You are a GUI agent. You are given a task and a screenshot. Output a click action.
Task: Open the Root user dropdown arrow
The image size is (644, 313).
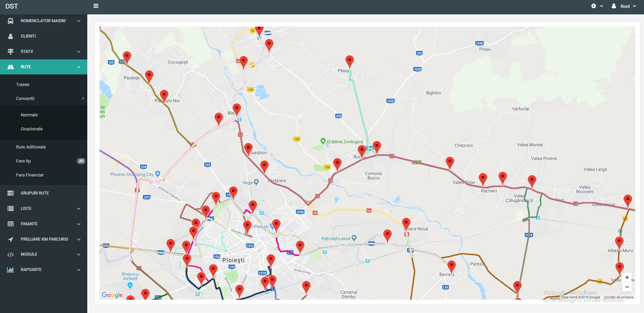click(x=634, y=6)
